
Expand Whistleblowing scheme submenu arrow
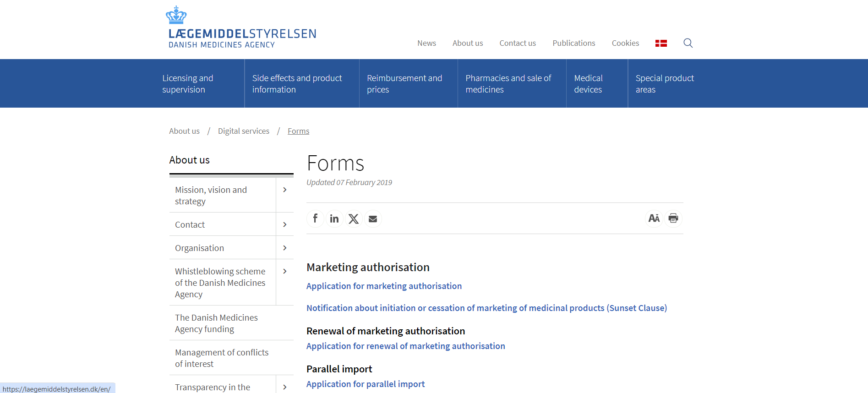284,271
